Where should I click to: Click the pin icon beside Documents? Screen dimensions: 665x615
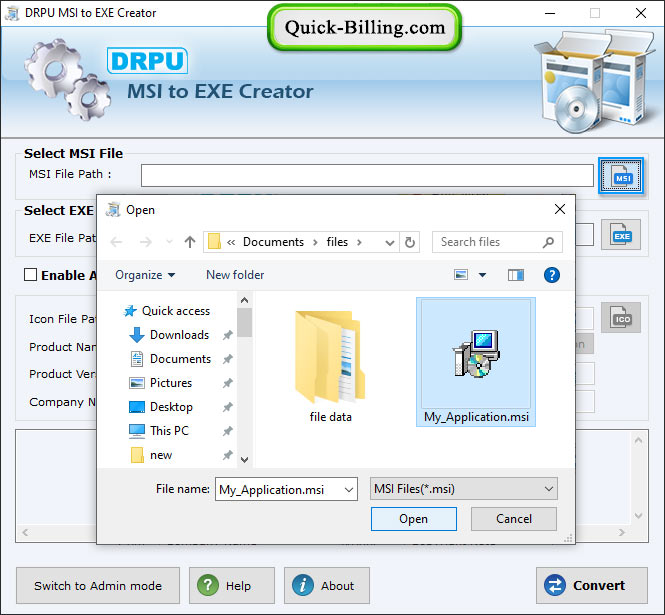[228, 359]
